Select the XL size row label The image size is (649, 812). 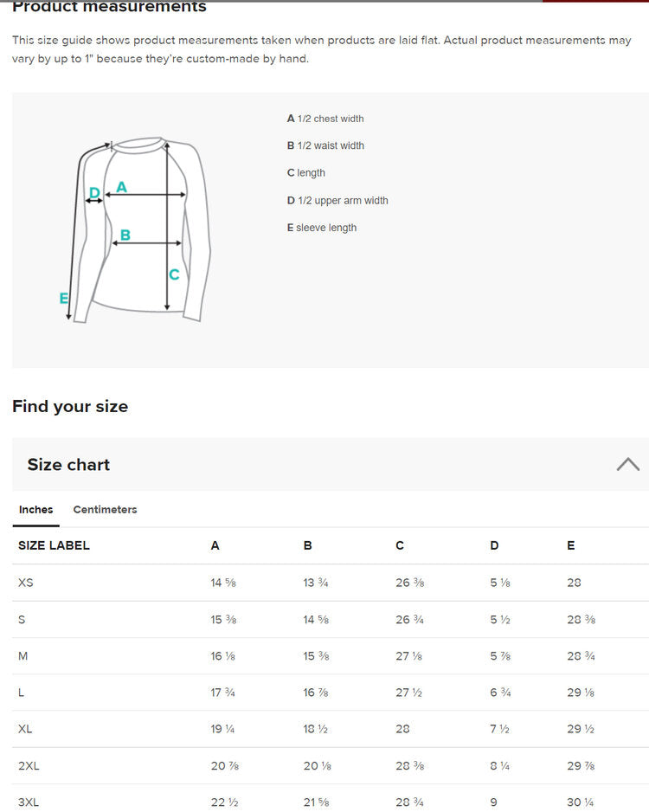(x=25, y=729)
